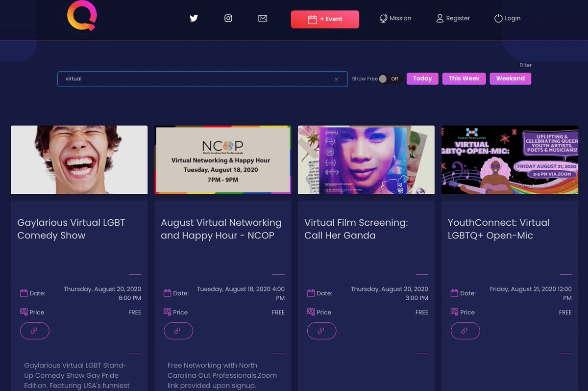Go to the Register page
This screenshot has height=391, width=588.
pyautogui.click(x=453, y=18)
